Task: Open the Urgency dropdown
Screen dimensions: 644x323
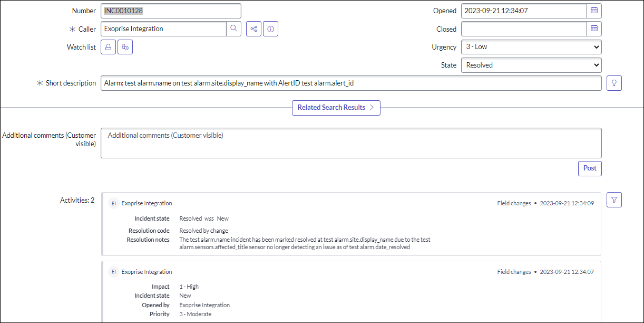Action: point(531,46)
